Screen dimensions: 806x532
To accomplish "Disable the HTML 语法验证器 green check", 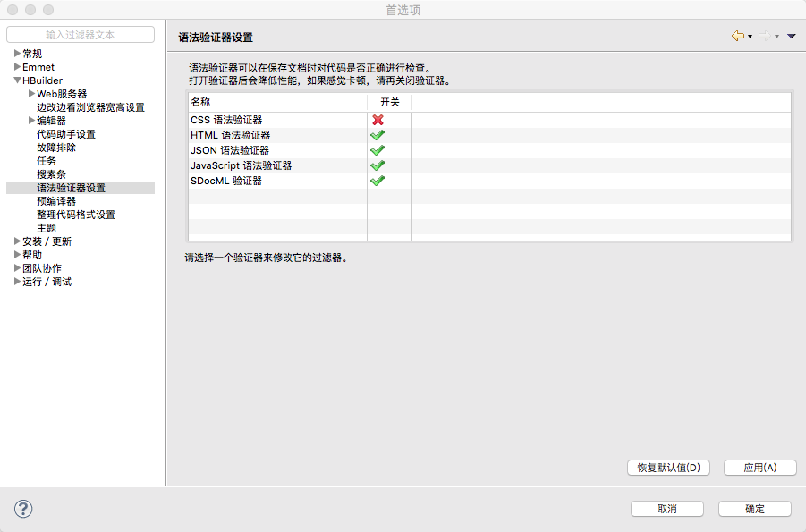I will [x=378, y=135].
